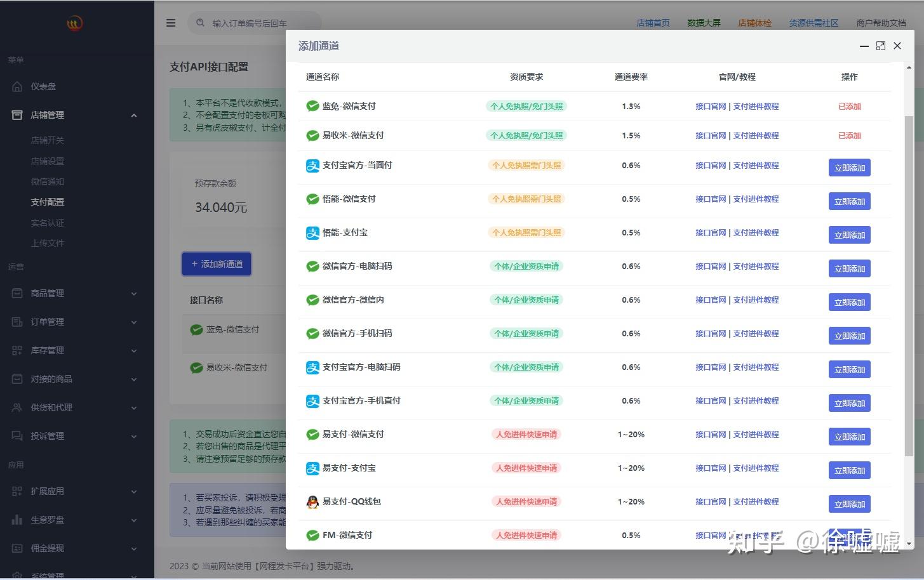Image resolution: width=924 pixels, height=580 pixels.
Task: Click the dashboard 仪表盘 home icon
Action: tap(17, 86)
